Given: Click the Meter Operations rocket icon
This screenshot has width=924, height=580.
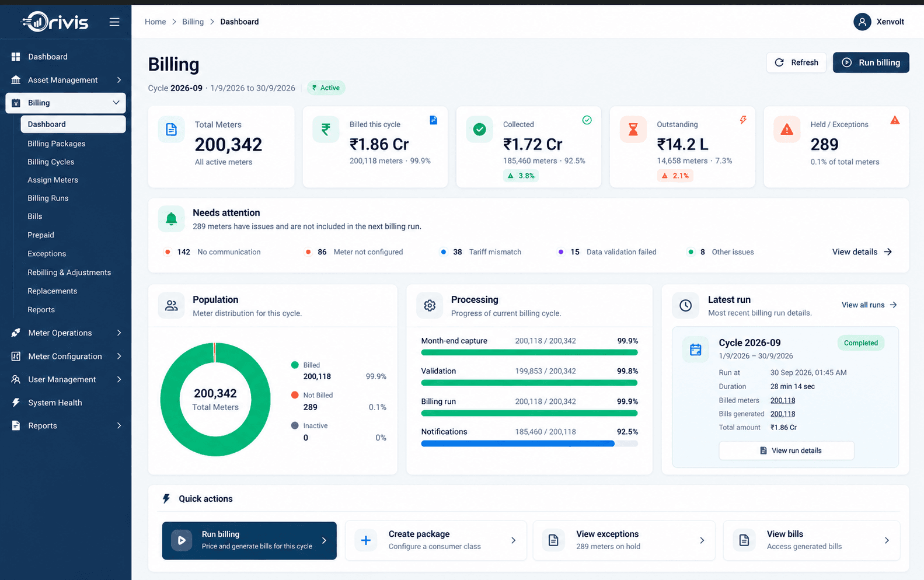Looking at the screenshot, I should coord(16,333).
